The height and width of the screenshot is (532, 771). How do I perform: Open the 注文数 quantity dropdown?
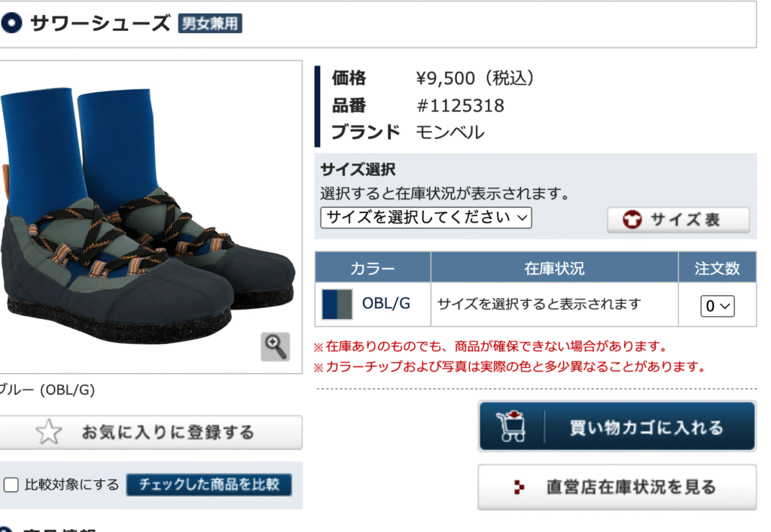(x=717, y=306)
